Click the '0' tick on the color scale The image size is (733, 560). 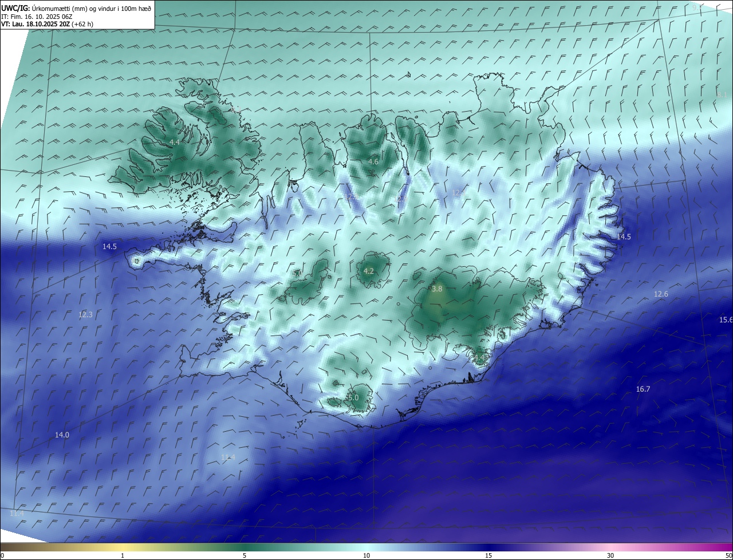pos(2,556)
